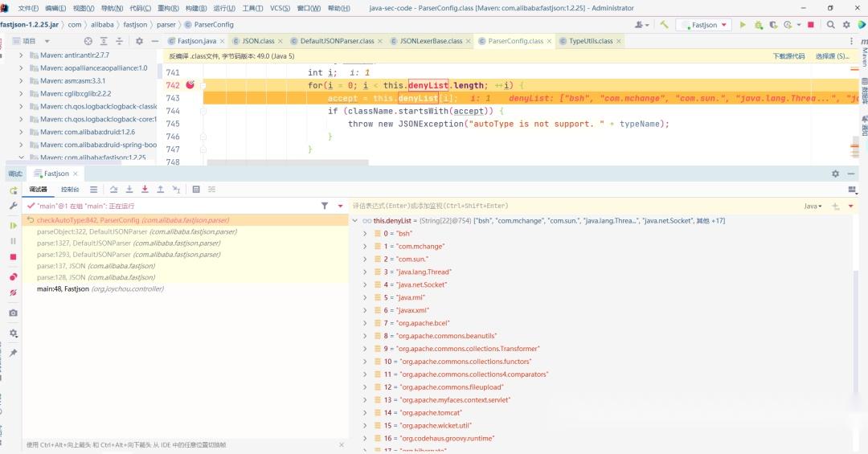Open the thread selector dropdown arrow
The width and height of the screenshot is (868, 454).
click(341, 206)
